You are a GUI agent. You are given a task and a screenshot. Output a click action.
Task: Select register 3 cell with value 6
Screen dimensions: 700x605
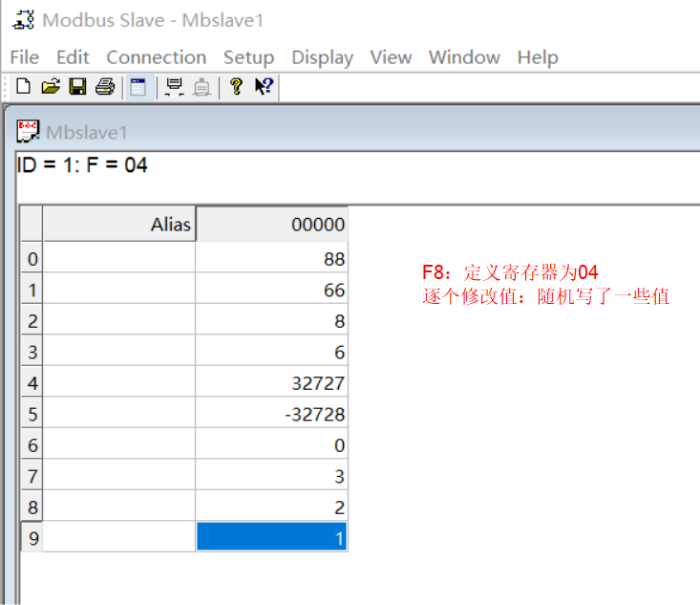272,351
